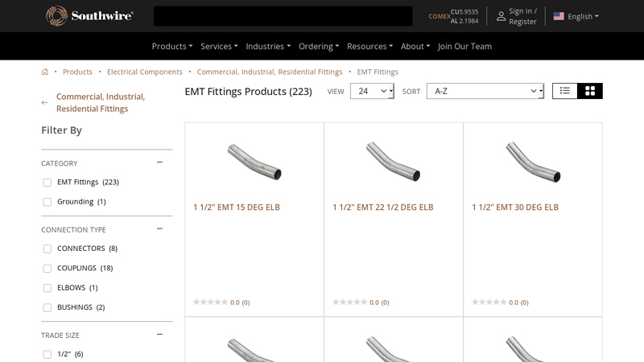
Task: Click back arrow beside Commercial, Industrial, Residential Fittings
Action: pyautogui.click(x=45, y=103)
